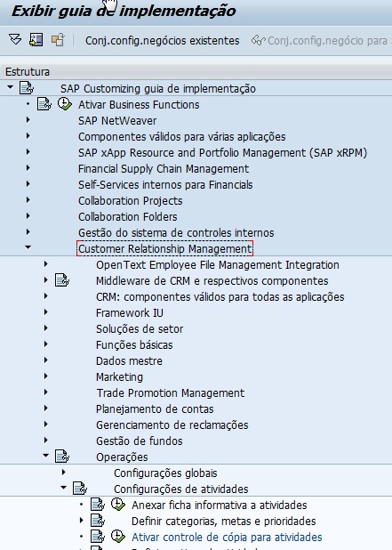Open documentation icon of Definir categorias, metas e prioridades

click(98, 521)
